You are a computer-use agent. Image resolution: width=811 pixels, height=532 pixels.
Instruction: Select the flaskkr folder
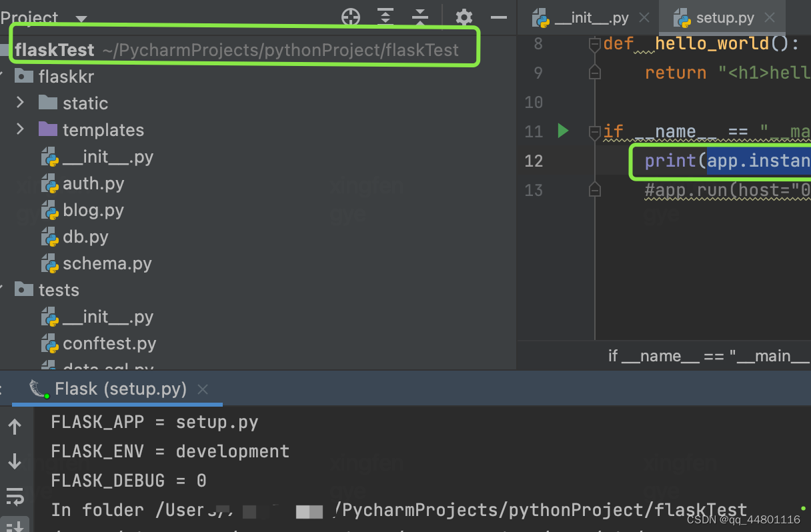(x=66, y=77)
